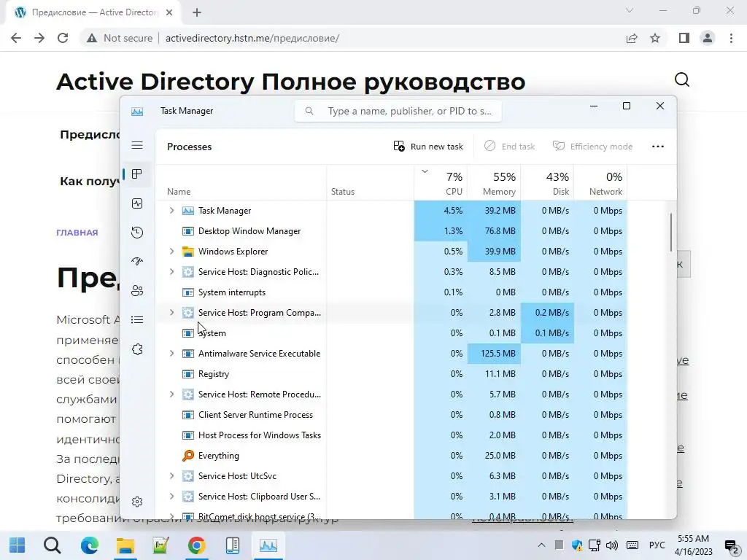The width and height of the screenshot is (747, 560).
Task: Expand Service Host: Diagnostic Policy row
Action: tap(171, 272)
